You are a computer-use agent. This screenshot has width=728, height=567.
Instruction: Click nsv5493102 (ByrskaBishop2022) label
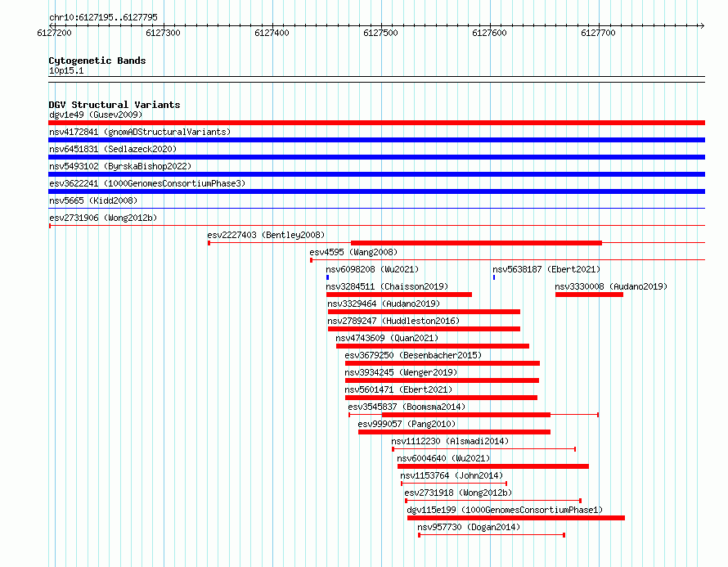point(120,166)
